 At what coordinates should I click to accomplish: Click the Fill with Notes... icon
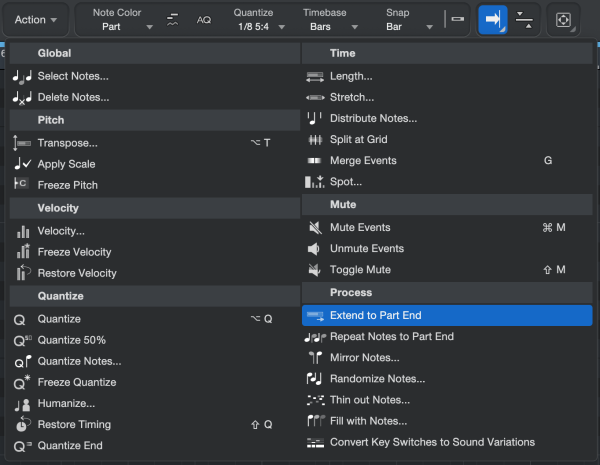[316, 421]
